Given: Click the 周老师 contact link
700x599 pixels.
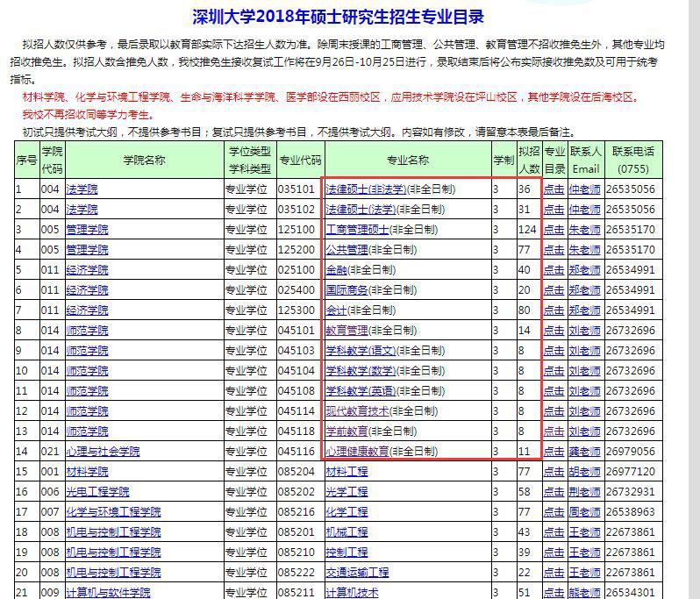Looking at the screenshot, I should pos(585,512).
